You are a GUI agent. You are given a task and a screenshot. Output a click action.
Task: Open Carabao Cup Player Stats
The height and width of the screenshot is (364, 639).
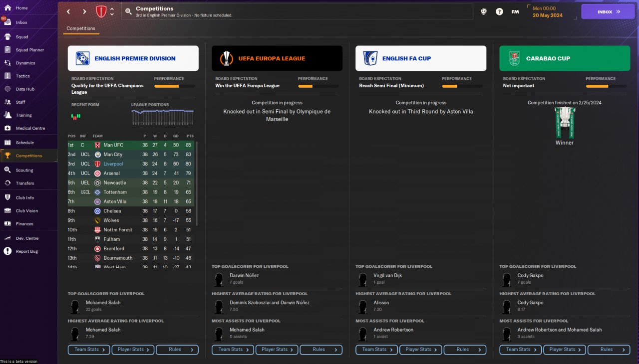tap(564, 350)
